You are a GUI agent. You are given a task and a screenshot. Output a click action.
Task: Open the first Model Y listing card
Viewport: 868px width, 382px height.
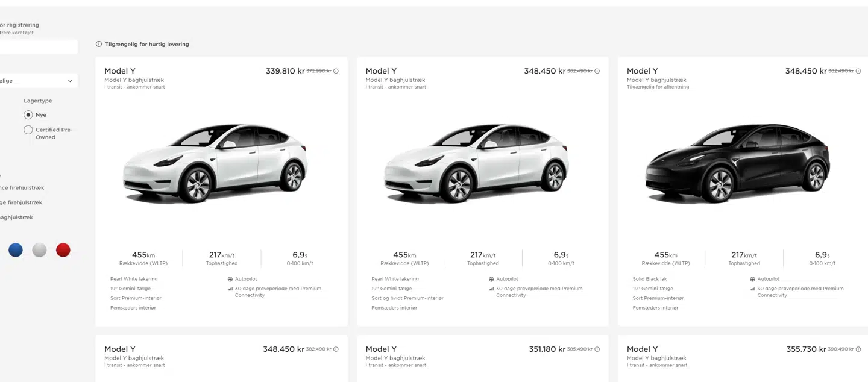click(221, 169)
